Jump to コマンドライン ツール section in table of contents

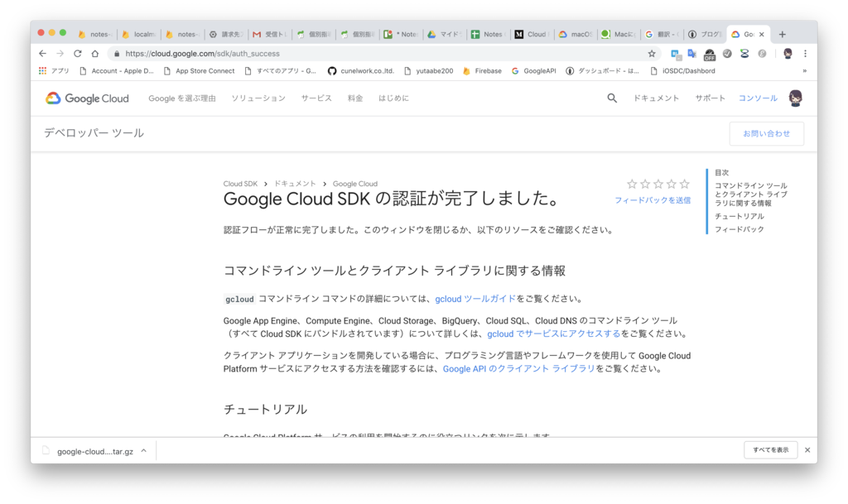(x=751, y=194)
